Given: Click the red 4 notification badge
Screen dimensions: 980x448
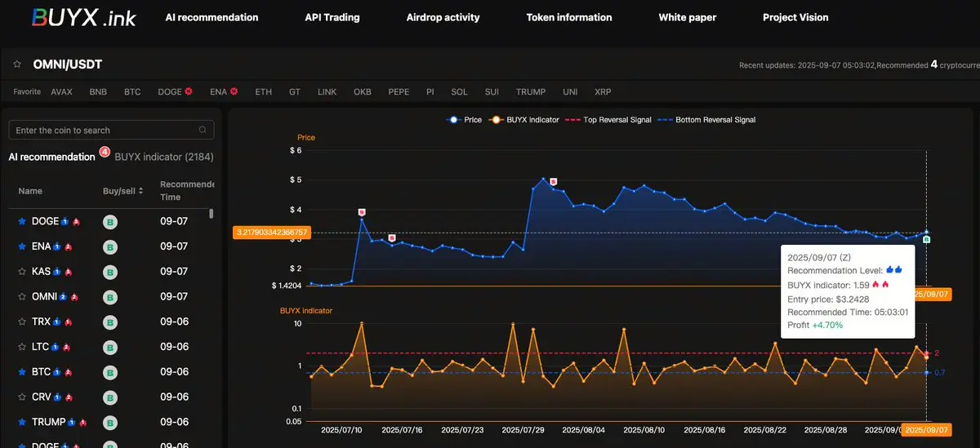Looking at the screenshot, I should tap(105, 151).
